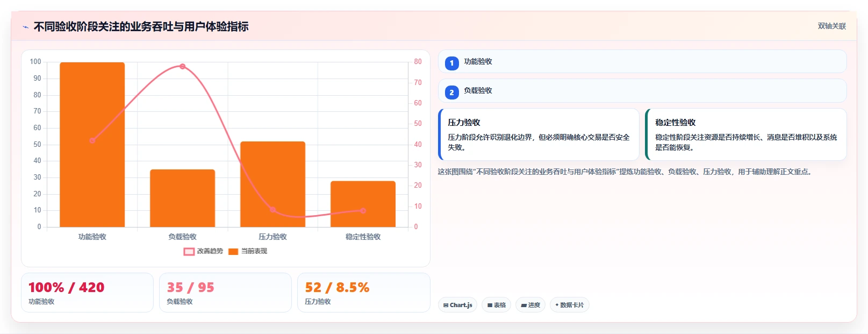Click the 压力阶段允许识别退化边界 description text
Viewport: 868px width, 334px height.
tap(539, 143)
